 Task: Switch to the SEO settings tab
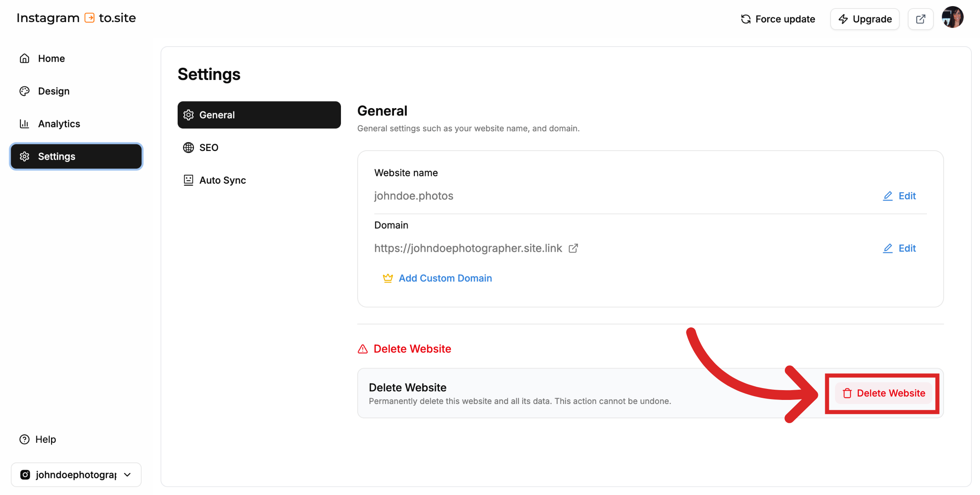coord(208,147)
